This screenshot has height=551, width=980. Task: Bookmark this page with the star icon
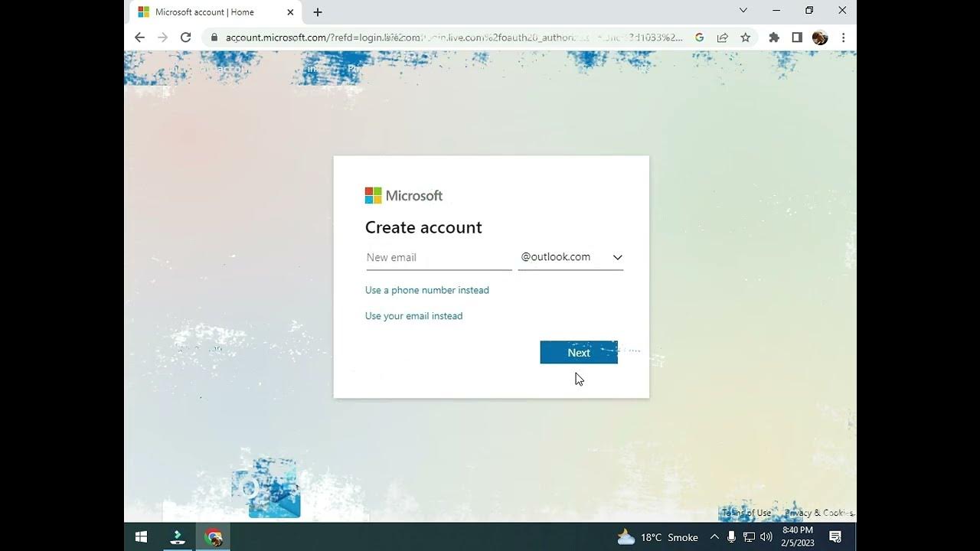pos(745,37)
